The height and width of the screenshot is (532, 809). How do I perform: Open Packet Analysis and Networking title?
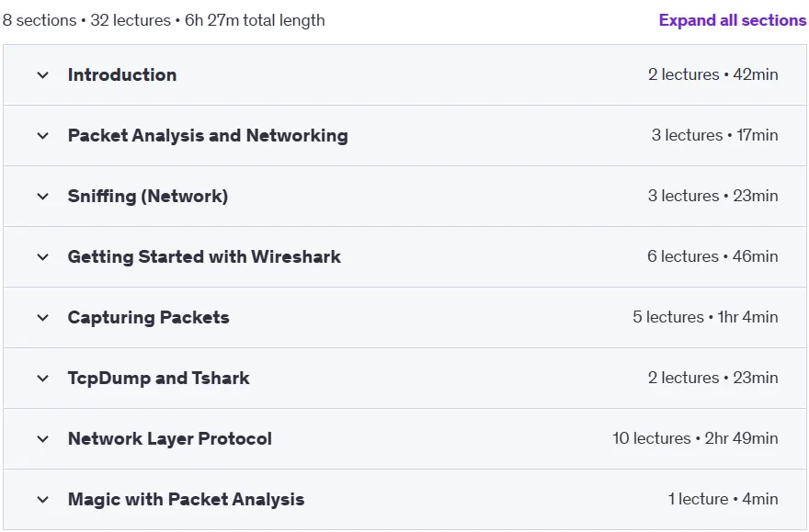(208, 136)
